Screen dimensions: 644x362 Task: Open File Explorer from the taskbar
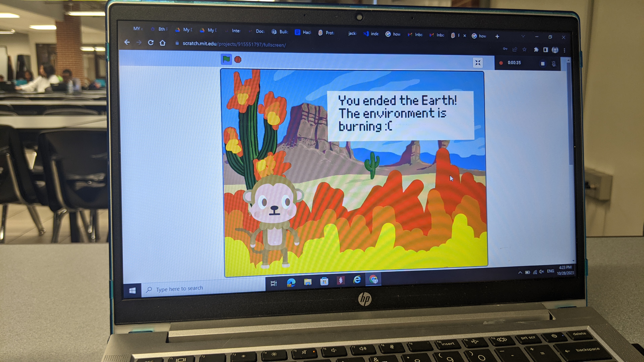308,282
